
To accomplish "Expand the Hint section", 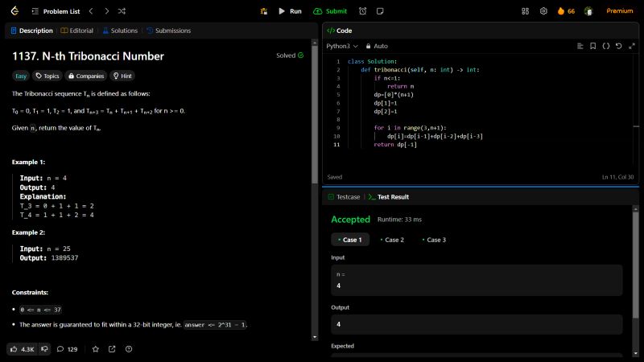I will coord(122,76).
